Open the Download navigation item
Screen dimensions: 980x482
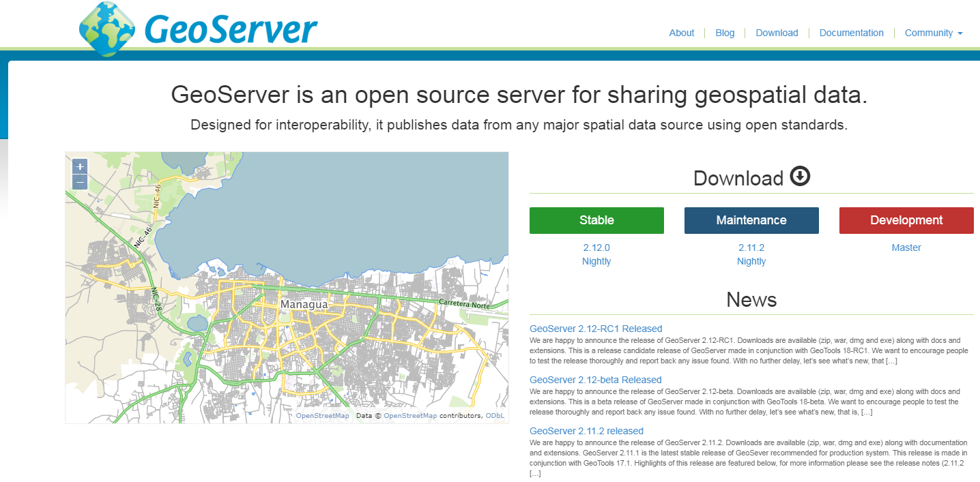point(777,33)
